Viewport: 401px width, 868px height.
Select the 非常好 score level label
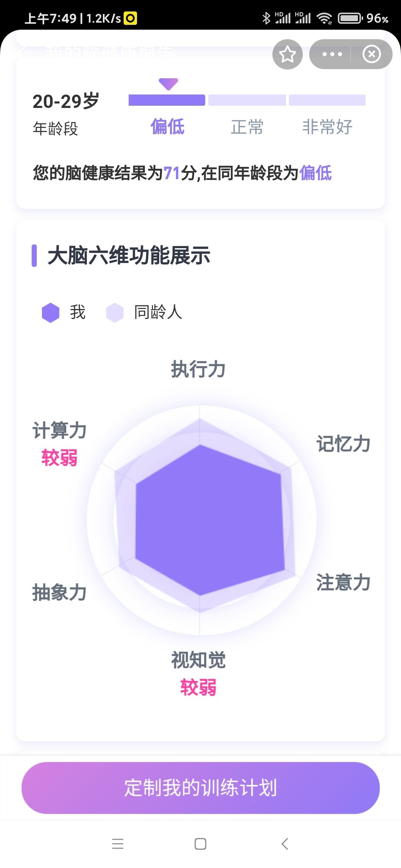click(327, 127)
